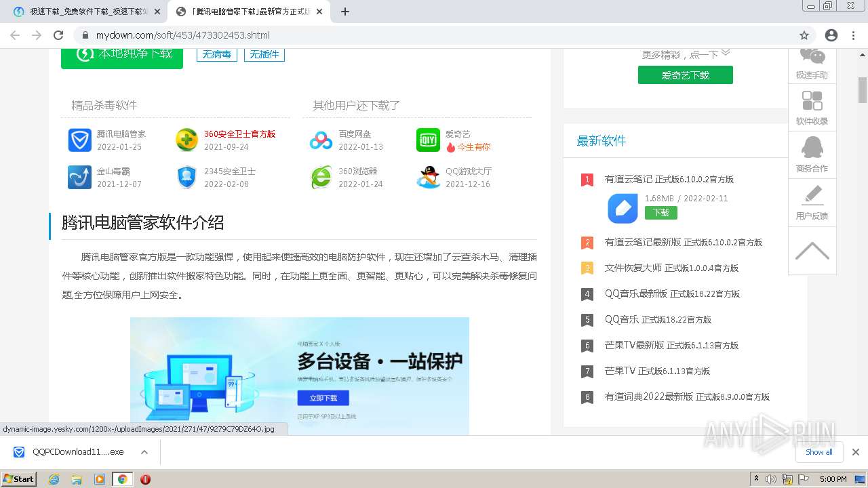Click the Tencent PC Manager promo banner image
Image resolution: width=868 pixels, height=488 pixels.
pyautogui.click(x=300, y=376)
